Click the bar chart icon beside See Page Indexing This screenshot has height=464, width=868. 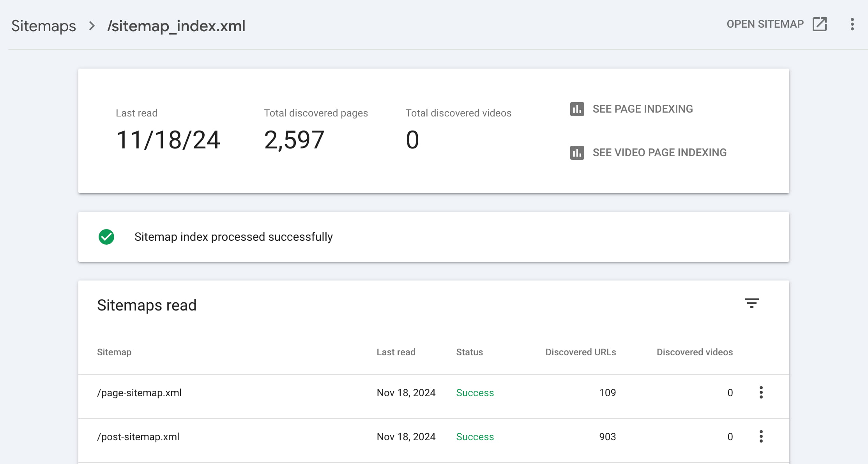(577, 109)
